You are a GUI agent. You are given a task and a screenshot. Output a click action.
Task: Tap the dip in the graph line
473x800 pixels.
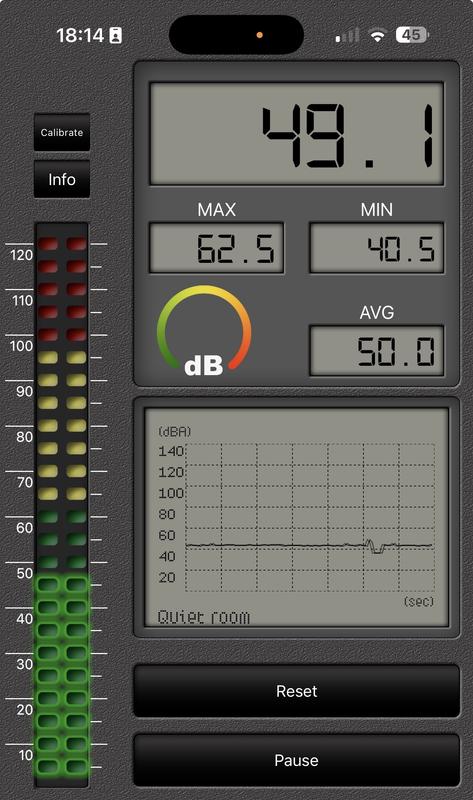click(377, 547)
